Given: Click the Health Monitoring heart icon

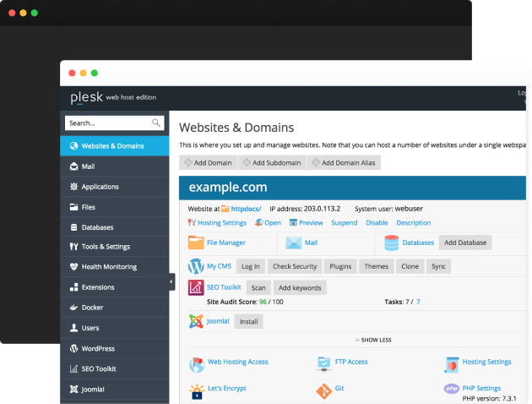Looking at the screenshot, I should [73, 267].
